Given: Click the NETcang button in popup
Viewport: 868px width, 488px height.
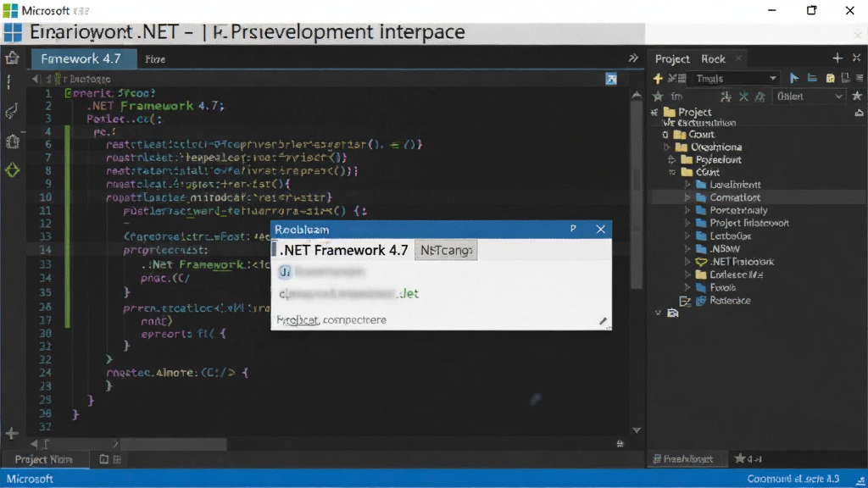Looking at the screenshot, I should click(x=446, y=251).
